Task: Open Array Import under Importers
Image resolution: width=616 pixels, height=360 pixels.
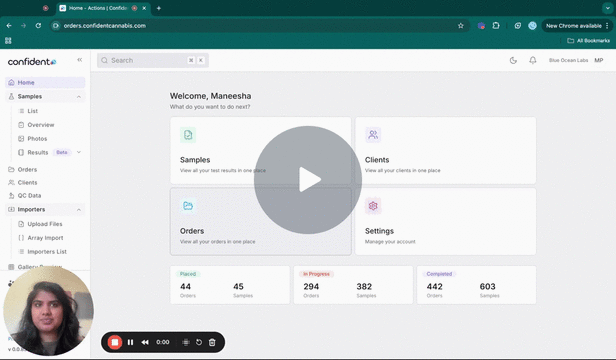Action: click(x=45, y=238)
